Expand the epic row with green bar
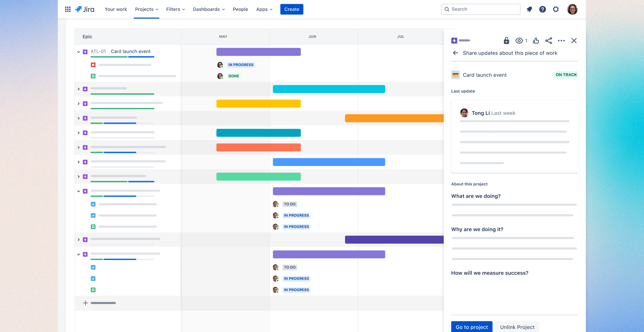644x332 pixels. (78, 177)
